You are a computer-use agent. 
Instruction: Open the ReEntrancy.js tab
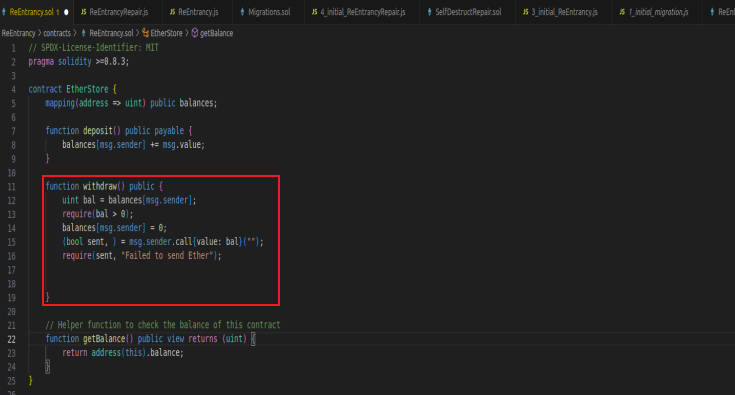pos(198,12)
